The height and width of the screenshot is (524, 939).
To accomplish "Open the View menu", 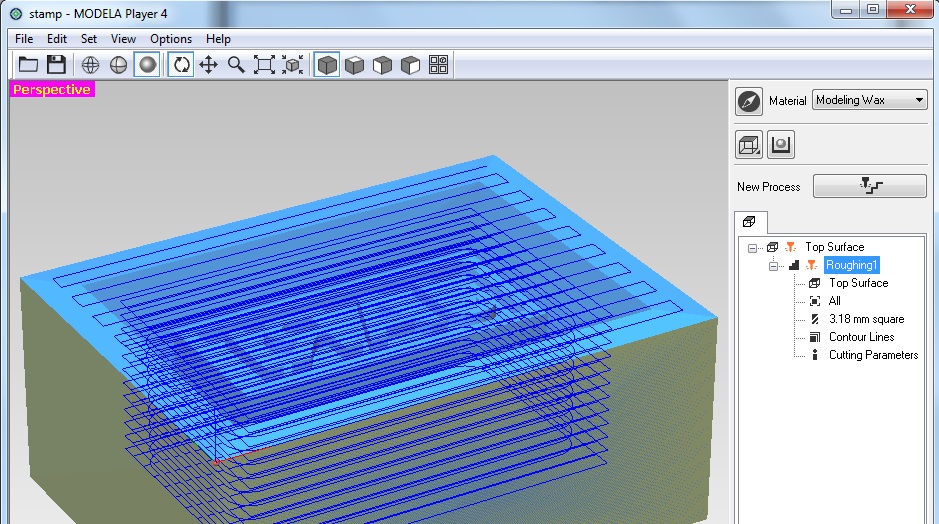I will (123, 38).
